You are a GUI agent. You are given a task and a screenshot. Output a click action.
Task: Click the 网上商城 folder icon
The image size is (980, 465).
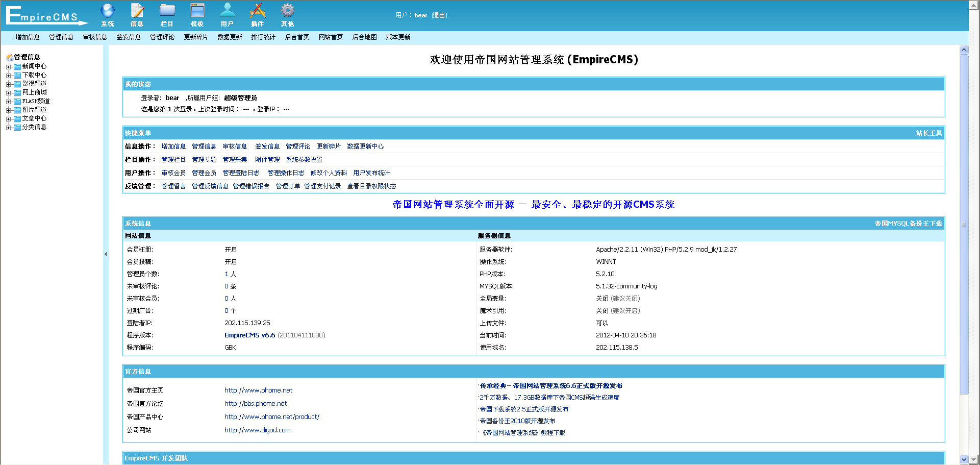point(17,92)
